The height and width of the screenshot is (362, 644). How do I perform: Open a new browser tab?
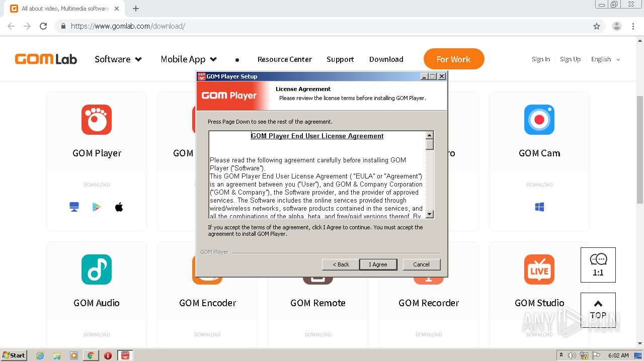(x=136, y=9)
